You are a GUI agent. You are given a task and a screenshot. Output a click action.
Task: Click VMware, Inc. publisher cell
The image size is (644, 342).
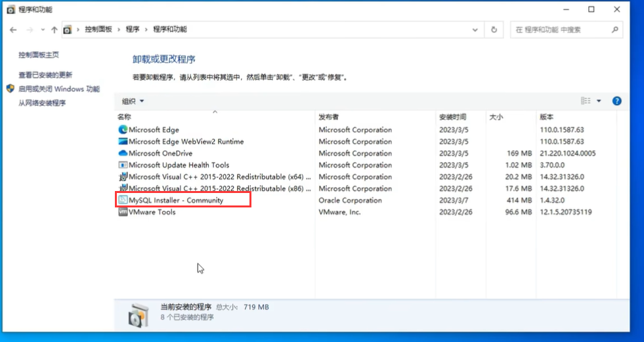click(x=339, y=212)
